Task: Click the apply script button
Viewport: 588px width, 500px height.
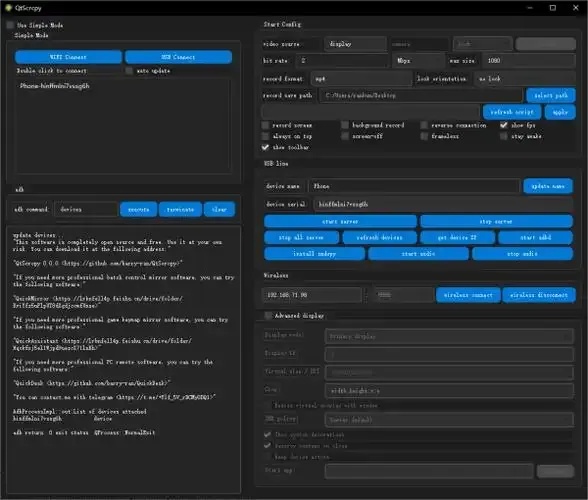Action: [x=560, y=112]
